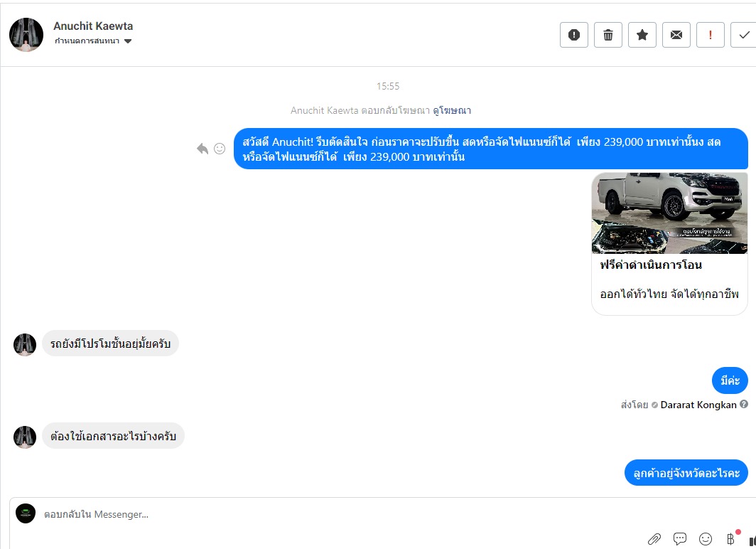The width and height of the screenshot is (756, 549).
Task: Open the attach file paperclip icon
Action: (x=654, y=538)
